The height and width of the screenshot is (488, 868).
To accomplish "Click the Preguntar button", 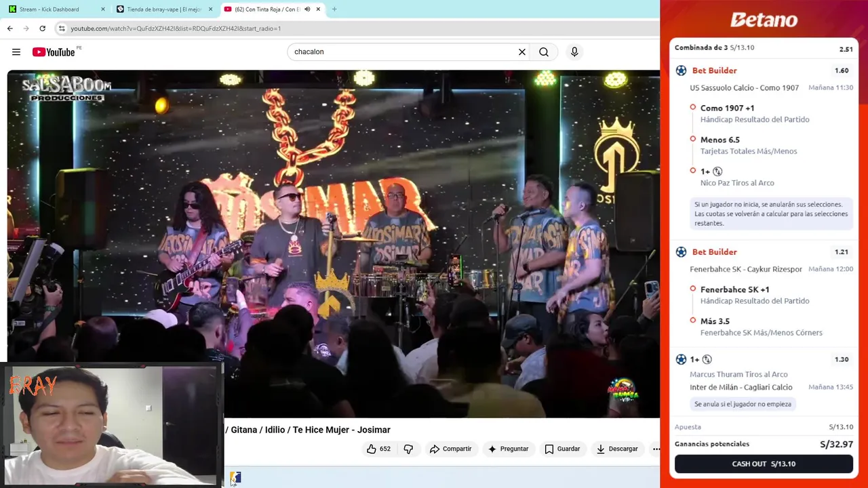I will point(508,449).
